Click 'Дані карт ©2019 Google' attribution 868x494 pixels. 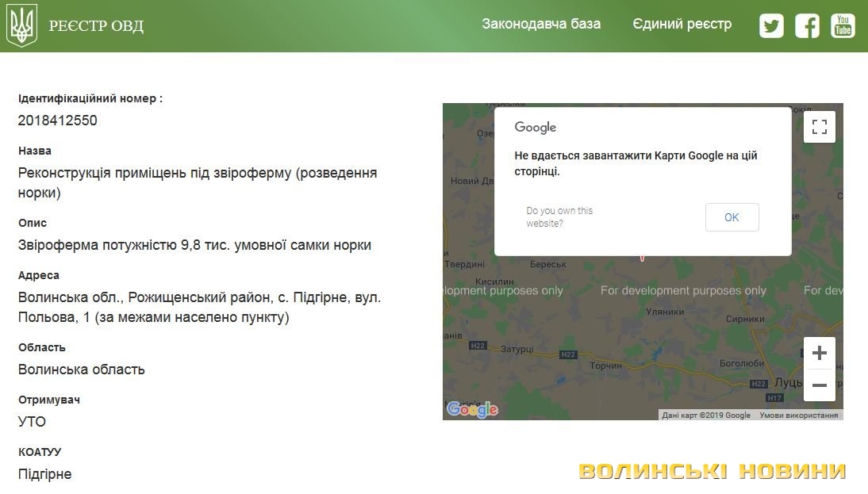pyautogui.click(x=705, y=415)
